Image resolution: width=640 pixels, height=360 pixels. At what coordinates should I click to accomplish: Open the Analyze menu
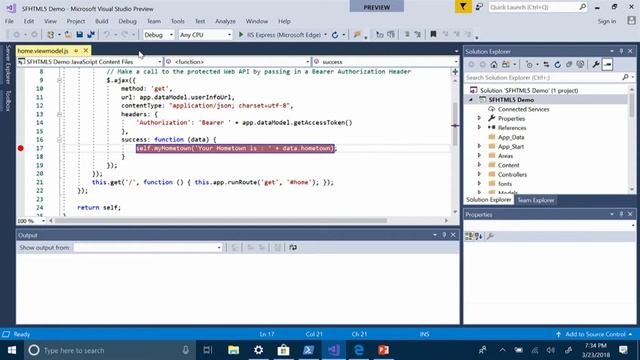[x=225, y=21]
